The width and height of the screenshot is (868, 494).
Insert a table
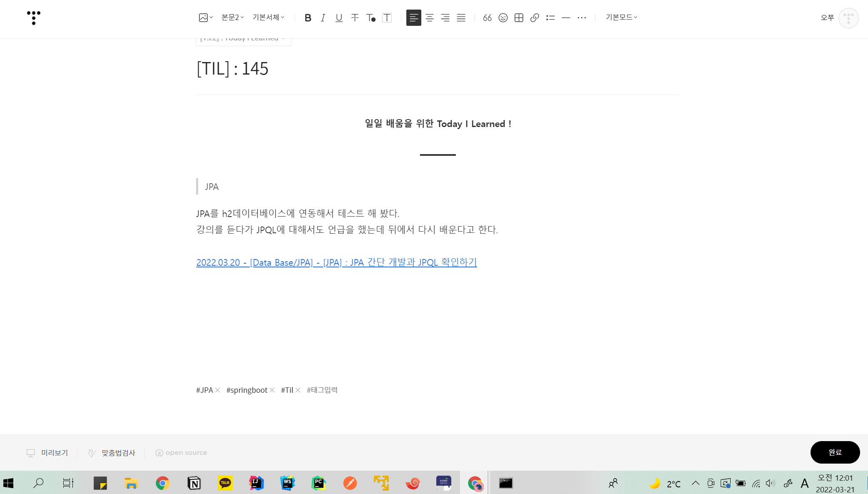[519, 17]
